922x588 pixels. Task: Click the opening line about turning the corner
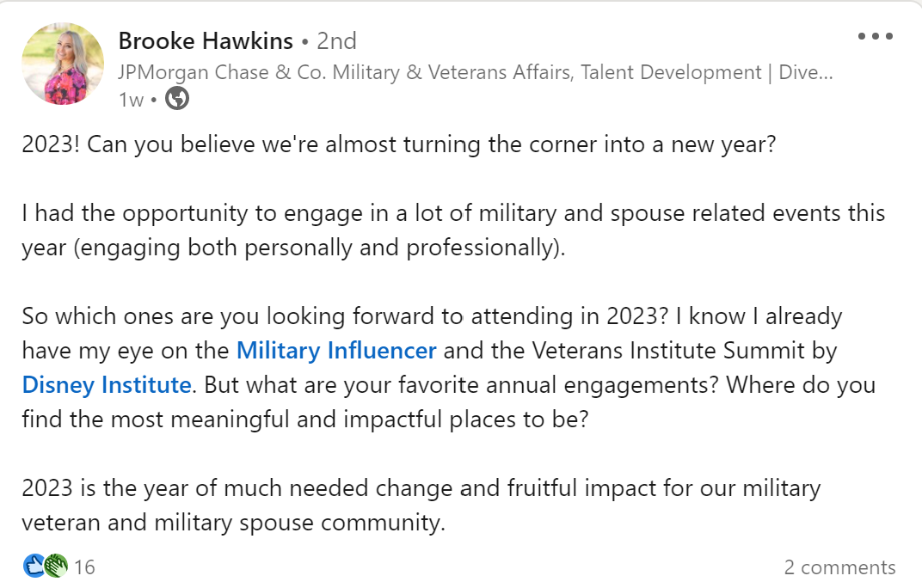point(399,144)
